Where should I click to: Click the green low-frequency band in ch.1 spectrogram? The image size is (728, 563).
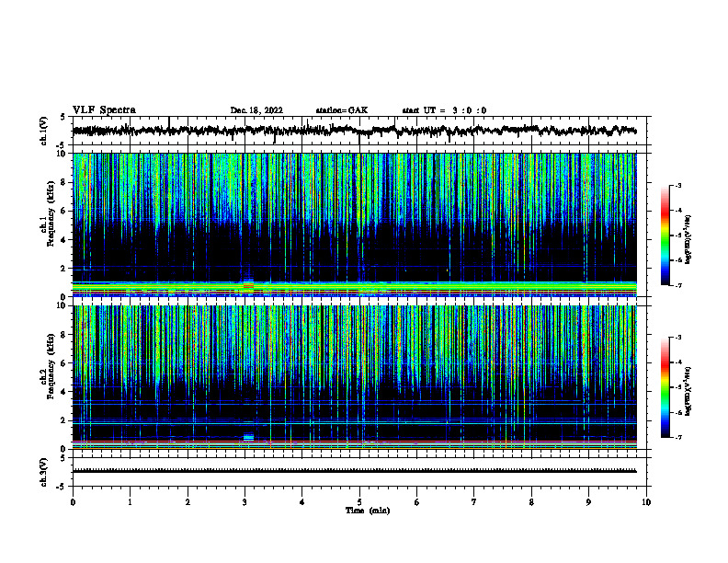click(354, 287)
